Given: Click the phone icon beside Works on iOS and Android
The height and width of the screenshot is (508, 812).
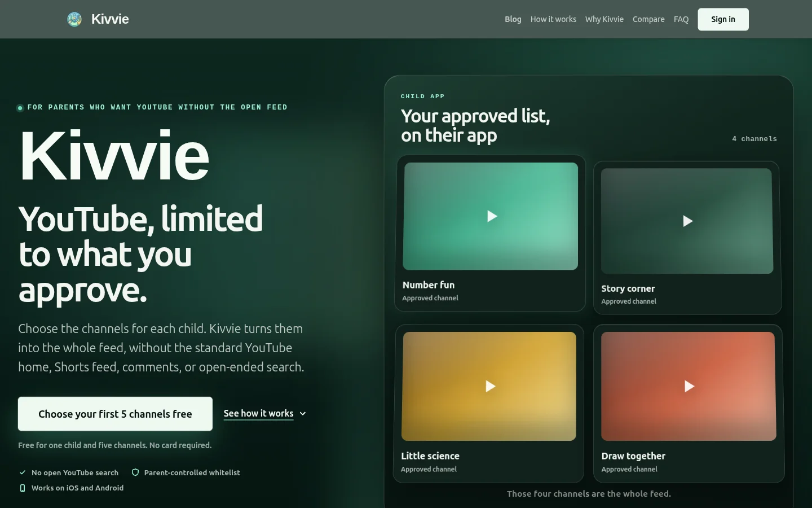Looking at the screenshot, I should tap(23, 488).
